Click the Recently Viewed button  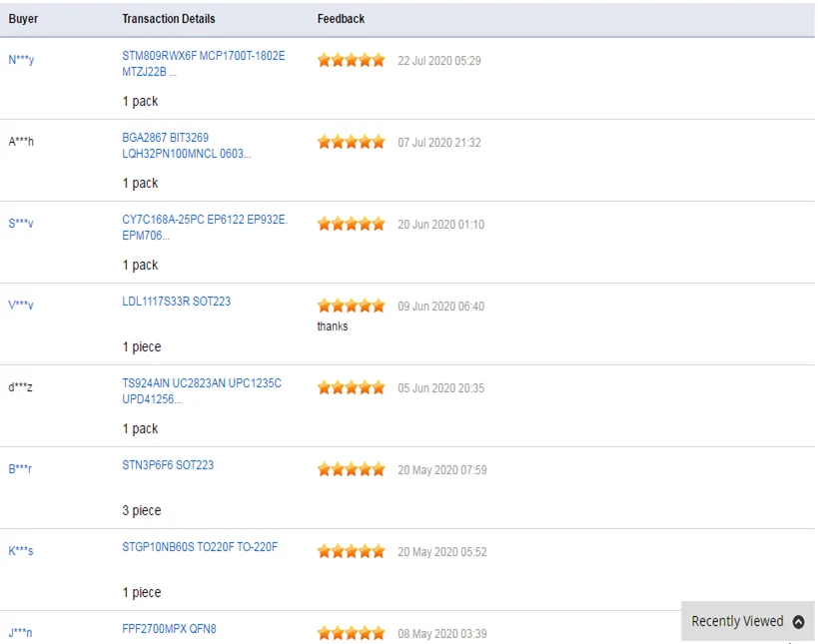click(747, 622)
